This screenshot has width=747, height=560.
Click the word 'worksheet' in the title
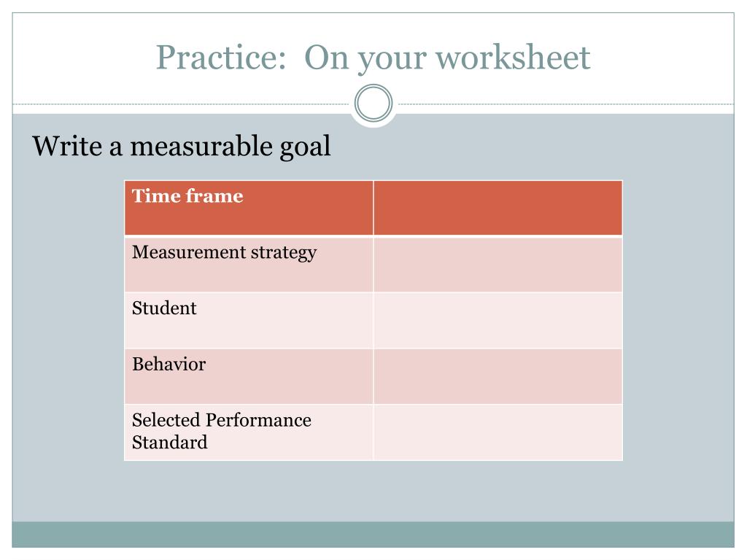point(513,57)
